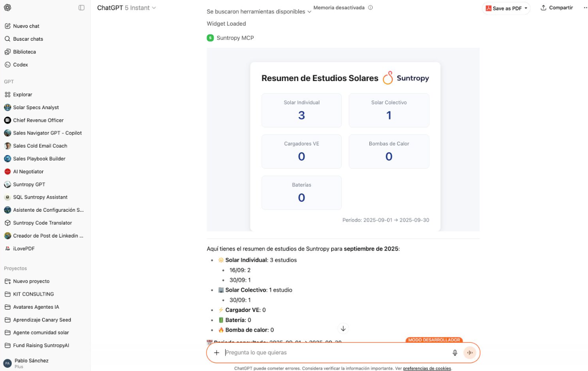588x371 pixels.
Task: Open the preferencias de cookies link
Action: pyautogui.click(x=426, y=368)
